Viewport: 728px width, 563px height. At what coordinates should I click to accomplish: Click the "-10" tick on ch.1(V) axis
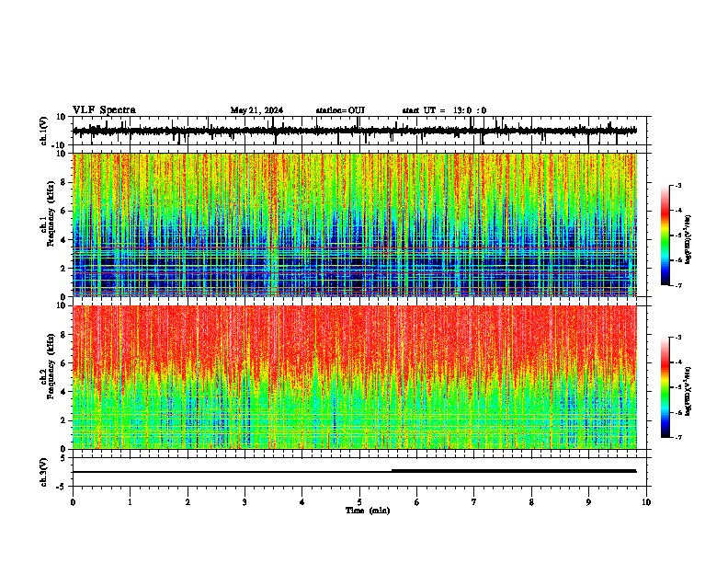tap(59, 145)
